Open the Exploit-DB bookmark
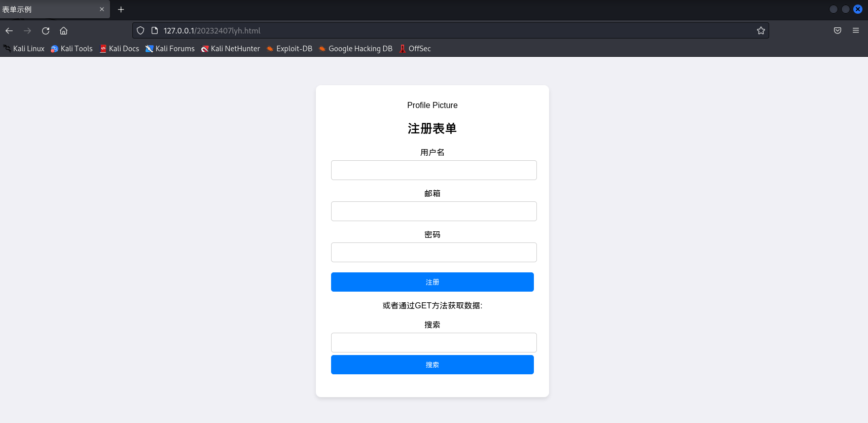868x423 pixels. click(x=290, y=49)
